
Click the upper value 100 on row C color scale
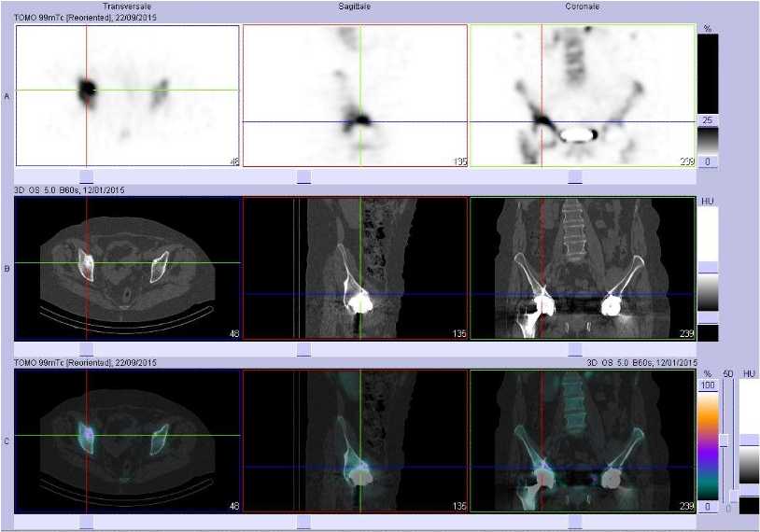708,385
